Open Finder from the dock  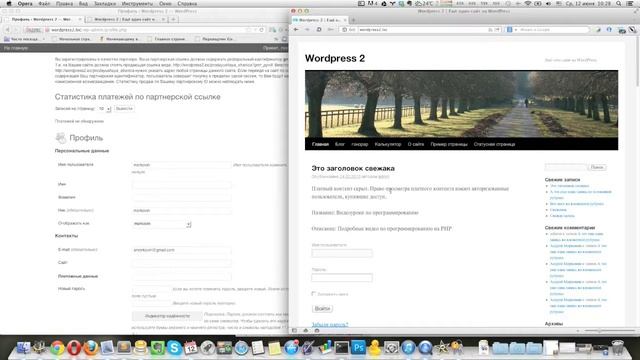pos(23,348)
